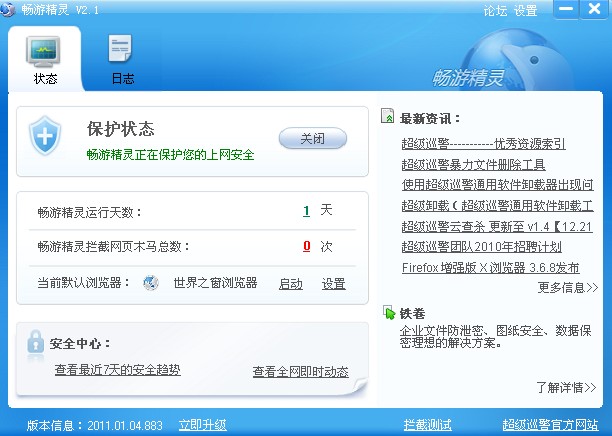Click 更多信息>> for more news
Image resolution: width=612 pixels, height=436 pixels.
[568, 288]
